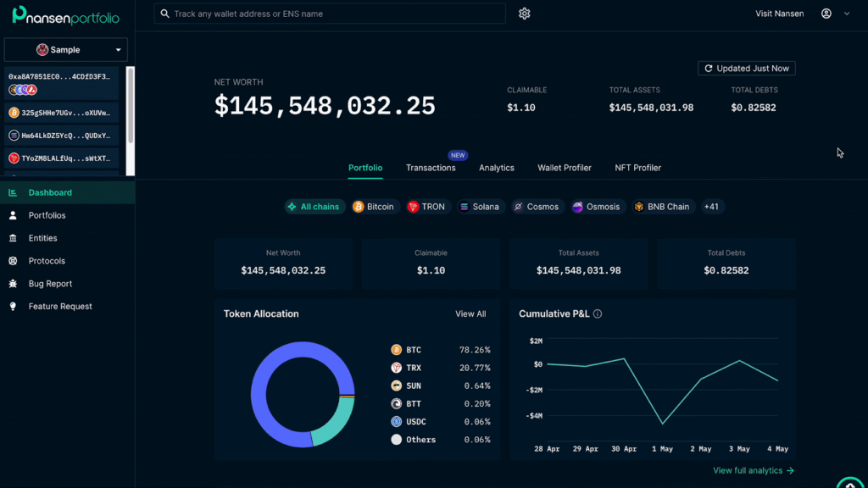Click the Entities sidebar icon
The image size is (868, 488).
(13, 238)
